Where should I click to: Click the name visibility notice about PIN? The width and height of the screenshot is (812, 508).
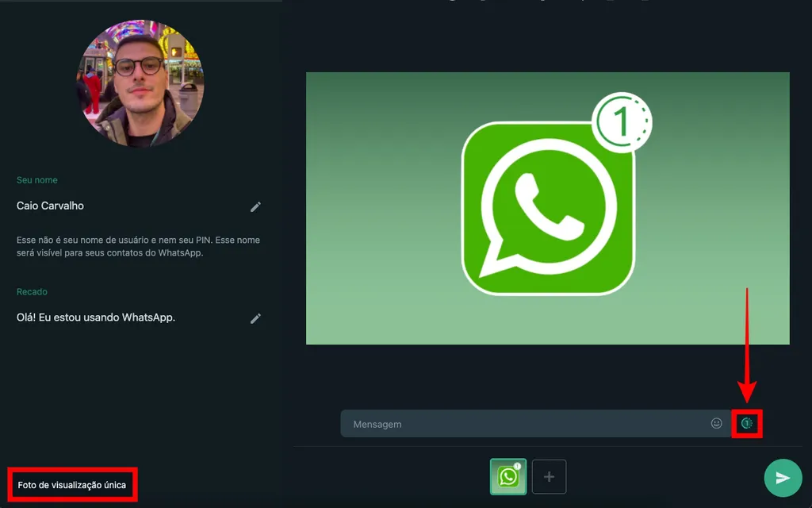[138, 246]
